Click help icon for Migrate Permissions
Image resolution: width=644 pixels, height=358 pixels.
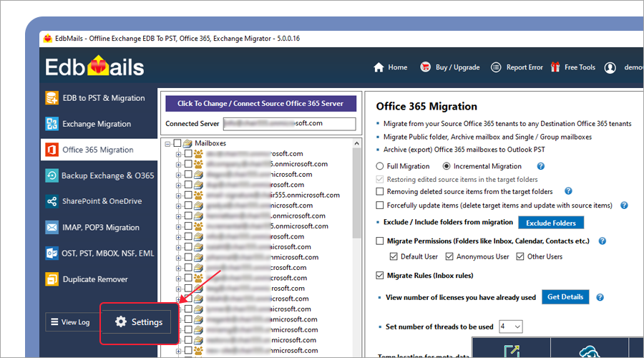tap(602, 241)
